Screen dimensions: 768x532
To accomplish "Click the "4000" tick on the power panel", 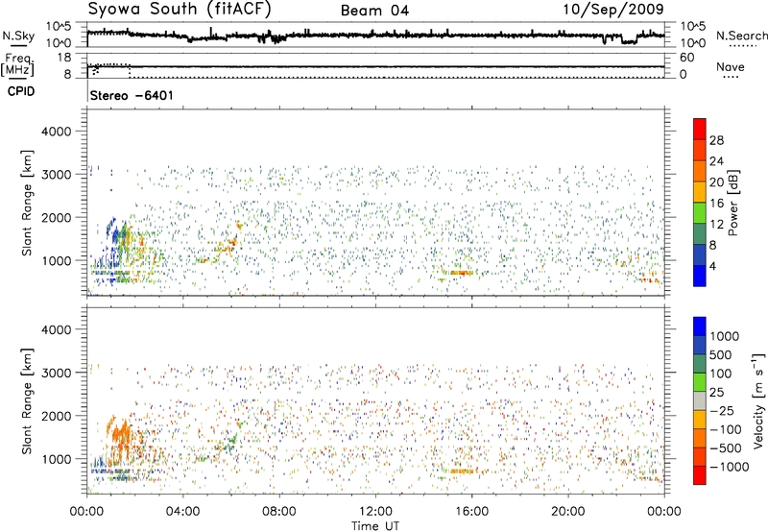I will pos(56,132).
